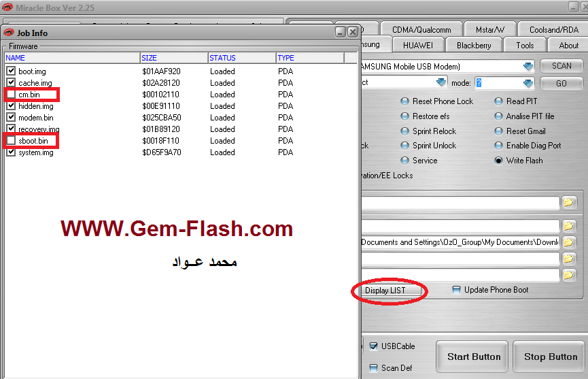Image resolution: width=588 pixels, height=379 pixels.
Task: Select Enable Diag Port option
Action: tap(498, 146)
